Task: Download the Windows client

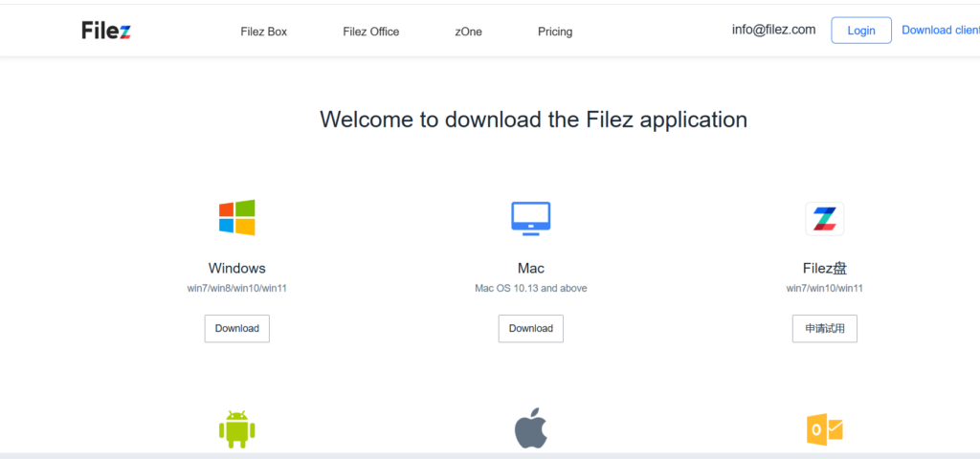Action: click(x=236, y=328)
